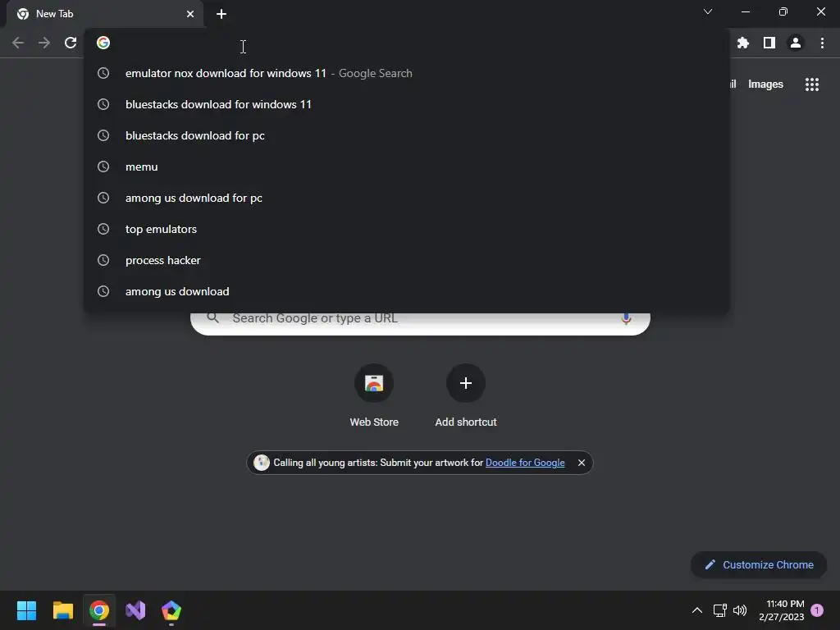Open the Doodle for Google link
Screen dimensions: 840x630
[525, 463]
